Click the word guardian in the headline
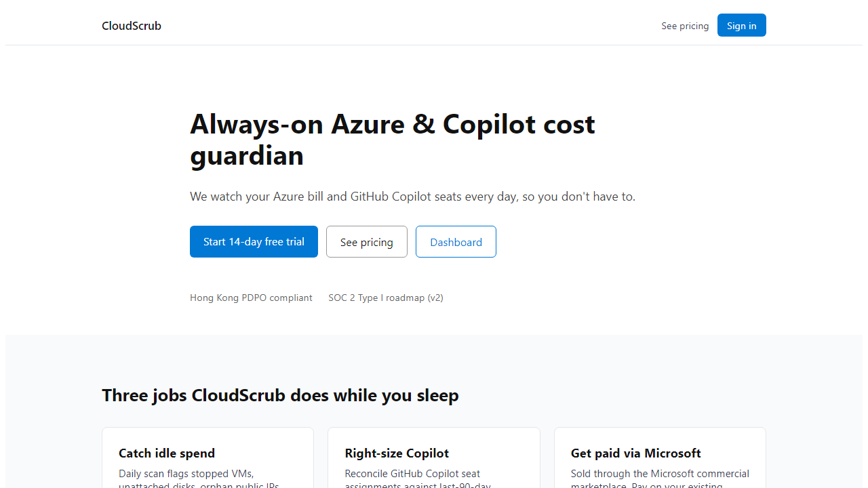The width and height of the screenshot is (868, 488). 247,156
